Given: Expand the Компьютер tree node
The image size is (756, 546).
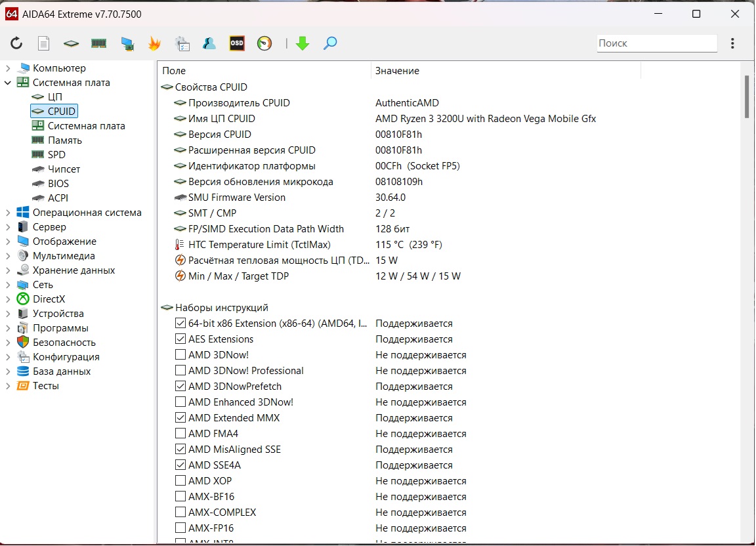Looking at the screenshot, I should [x=8, y=68].
